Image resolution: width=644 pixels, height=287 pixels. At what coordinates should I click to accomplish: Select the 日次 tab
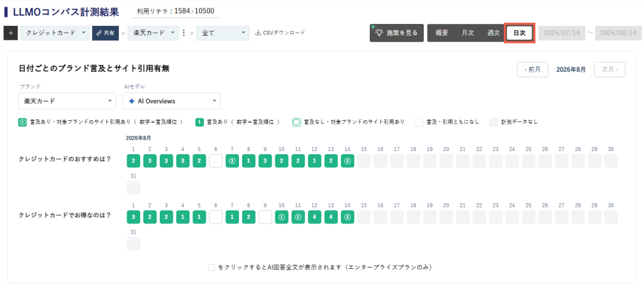click(x=519, y=33)
